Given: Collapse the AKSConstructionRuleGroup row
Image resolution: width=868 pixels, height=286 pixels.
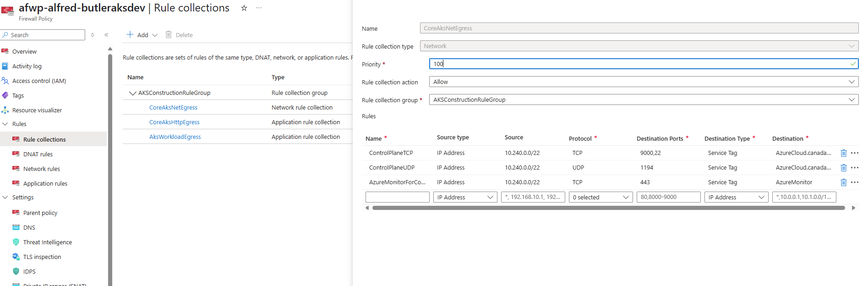Looking at the screenshot, I should coord(133,93).
